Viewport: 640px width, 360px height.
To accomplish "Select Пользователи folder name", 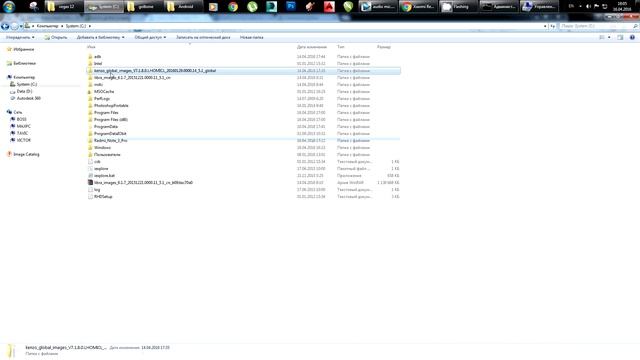I will [107, 155].
